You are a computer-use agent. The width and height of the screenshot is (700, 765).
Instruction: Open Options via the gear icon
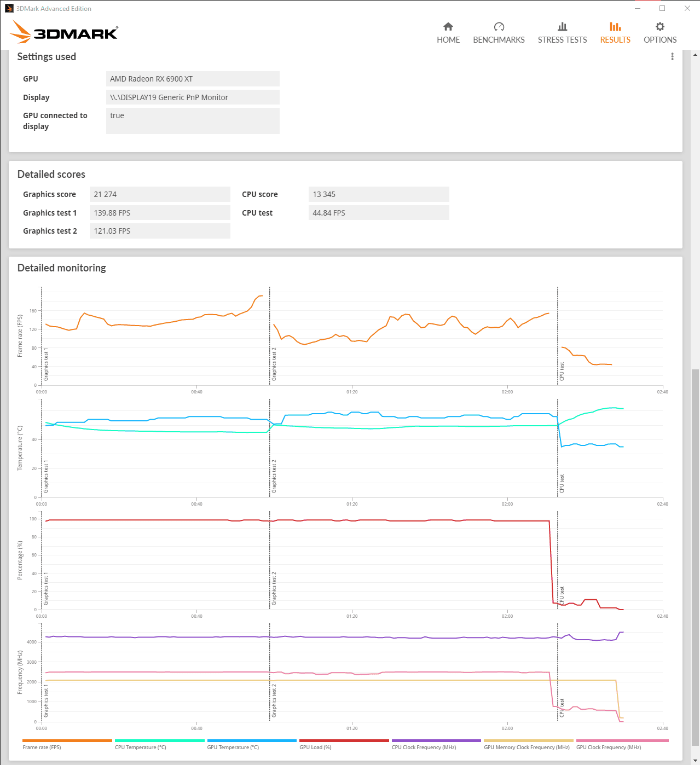point(660,26)
